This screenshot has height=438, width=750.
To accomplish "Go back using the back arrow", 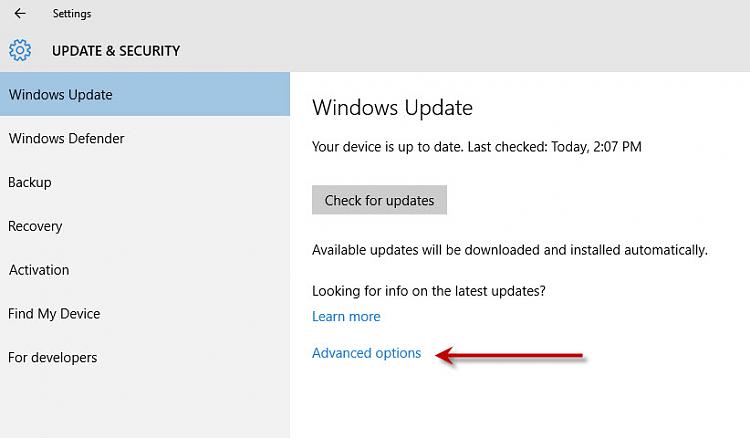I will [x=20, y=13].
